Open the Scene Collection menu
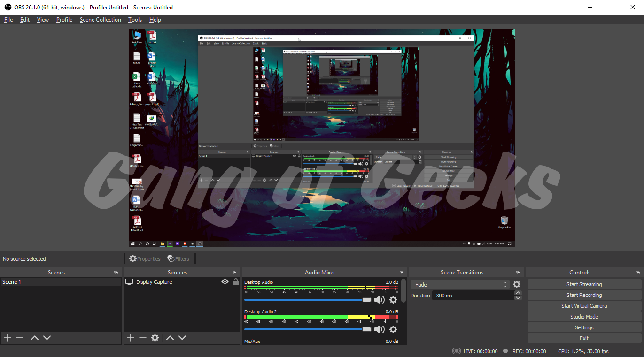This screenshot has height=357, width=644. (101, 20)
